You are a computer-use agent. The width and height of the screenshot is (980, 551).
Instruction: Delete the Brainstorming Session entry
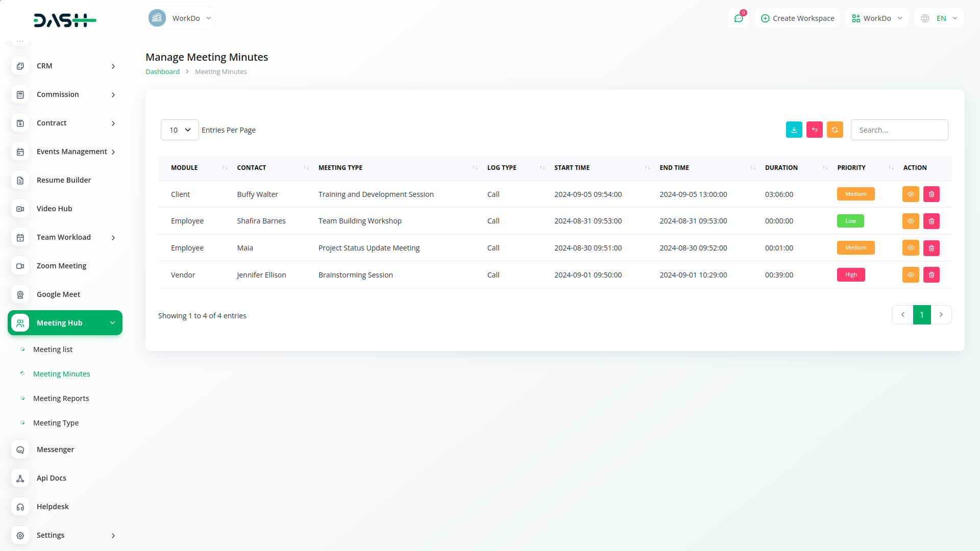click(931, 275)
